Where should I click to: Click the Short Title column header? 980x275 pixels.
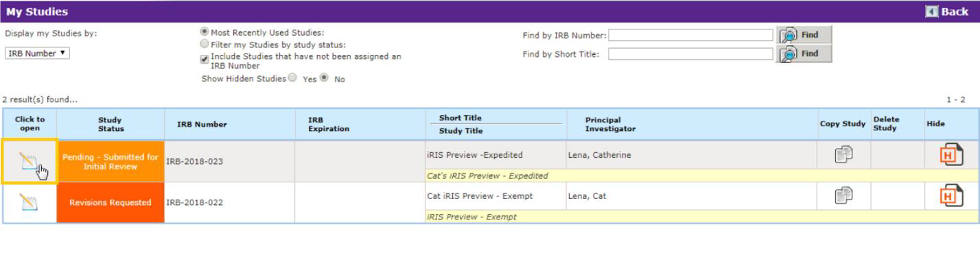[460, 118]
